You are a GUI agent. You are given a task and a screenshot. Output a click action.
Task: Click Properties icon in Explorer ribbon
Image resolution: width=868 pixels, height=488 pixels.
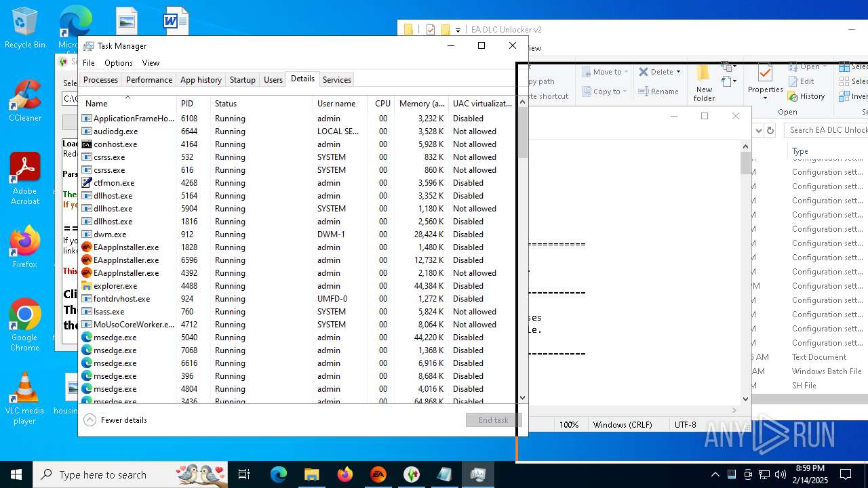(x=765, y=81)
